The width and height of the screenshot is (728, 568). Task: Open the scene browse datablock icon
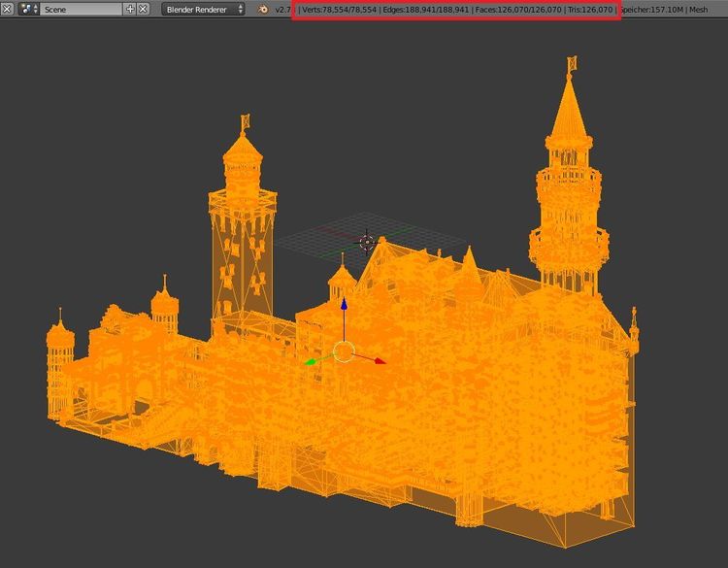point(29,9)
